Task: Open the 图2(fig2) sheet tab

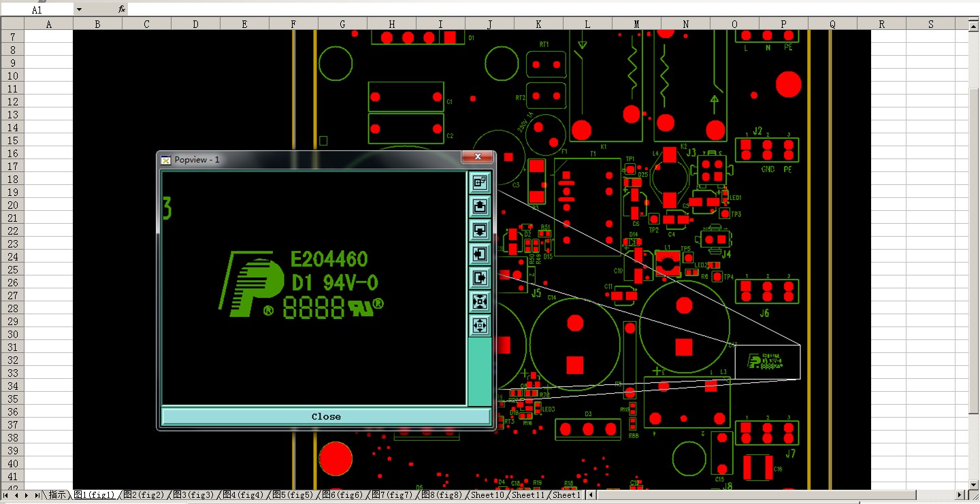Action: click(144, 495)
